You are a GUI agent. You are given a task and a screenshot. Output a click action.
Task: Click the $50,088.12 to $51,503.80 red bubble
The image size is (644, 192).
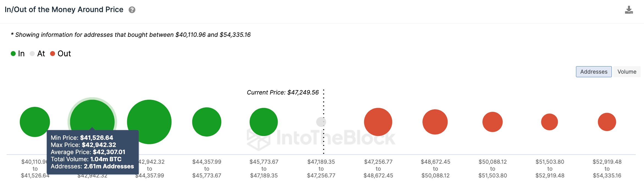click(x=492, y=122)
